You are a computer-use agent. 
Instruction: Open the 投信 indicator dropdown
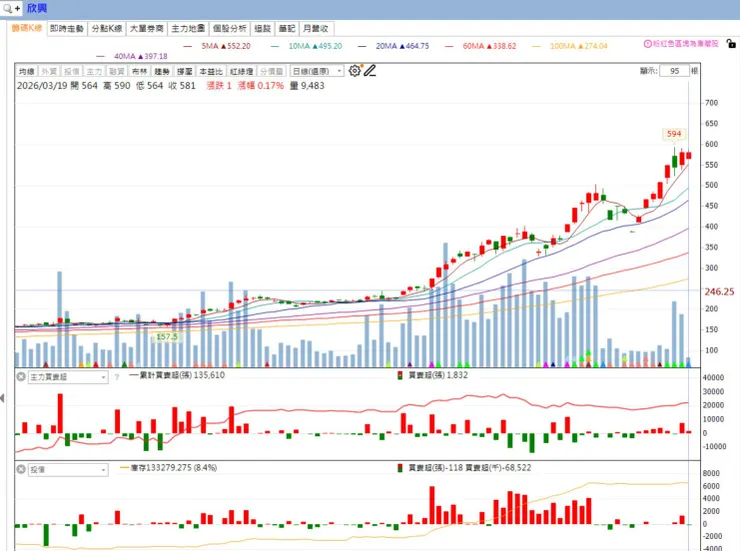click(68, 470)
